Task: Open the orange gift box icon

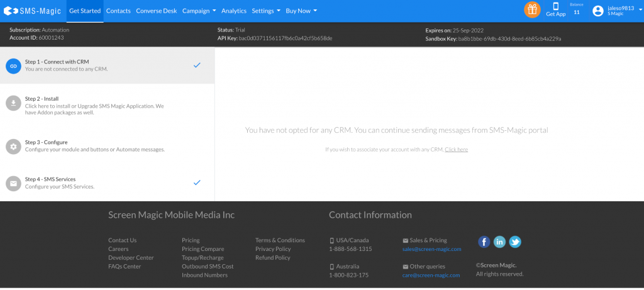Action: coord(532,10)
